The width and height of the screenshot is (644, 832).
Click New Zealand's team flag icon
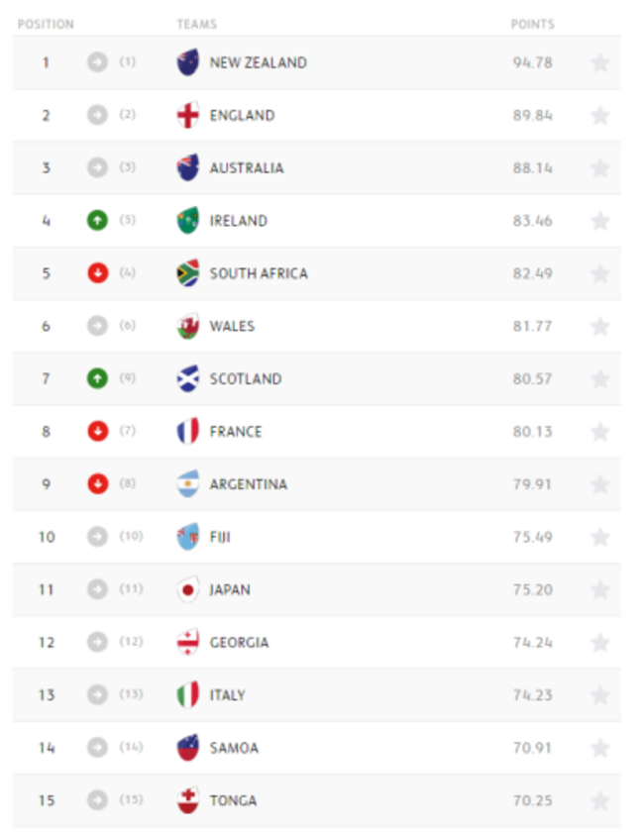pyautogui.click(x=187, y=62)
